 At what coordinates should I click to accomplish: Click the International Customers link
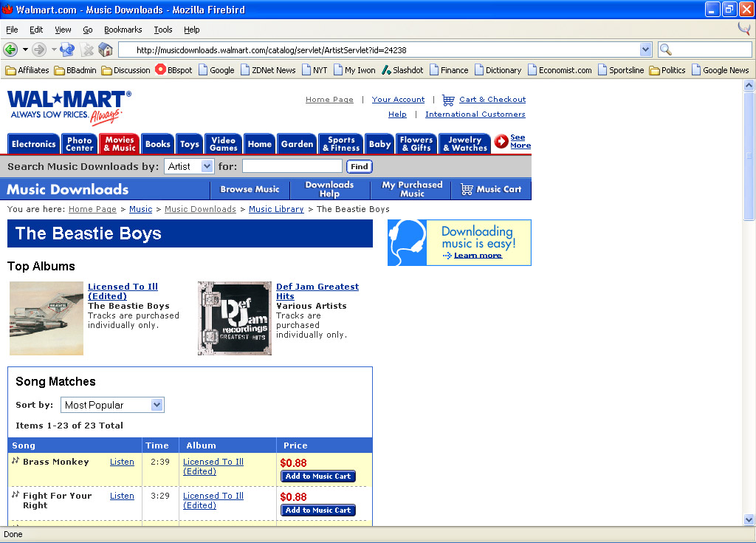(x=475, y=115)
